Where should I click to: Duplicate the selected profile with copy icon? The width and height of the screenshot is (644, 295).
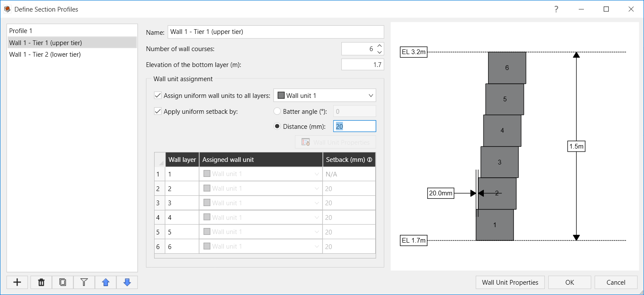(x=63, y=282)
